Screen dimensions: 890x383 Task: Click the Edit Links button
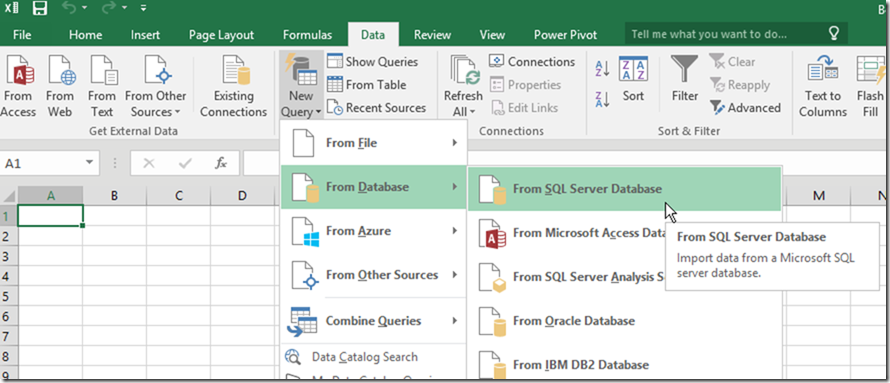pos(524,108)
